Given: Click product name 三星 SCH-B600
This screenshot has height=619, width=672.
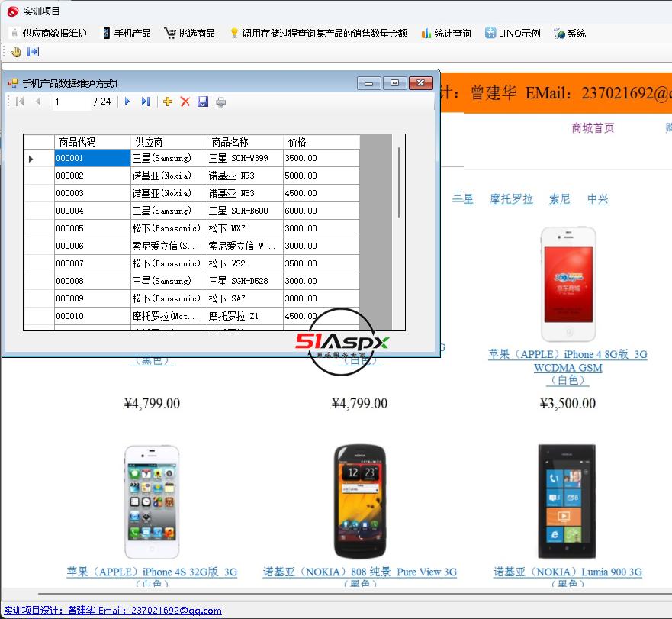Looking at the screenshot, I should pyautogui.click(x=245, y=211).
